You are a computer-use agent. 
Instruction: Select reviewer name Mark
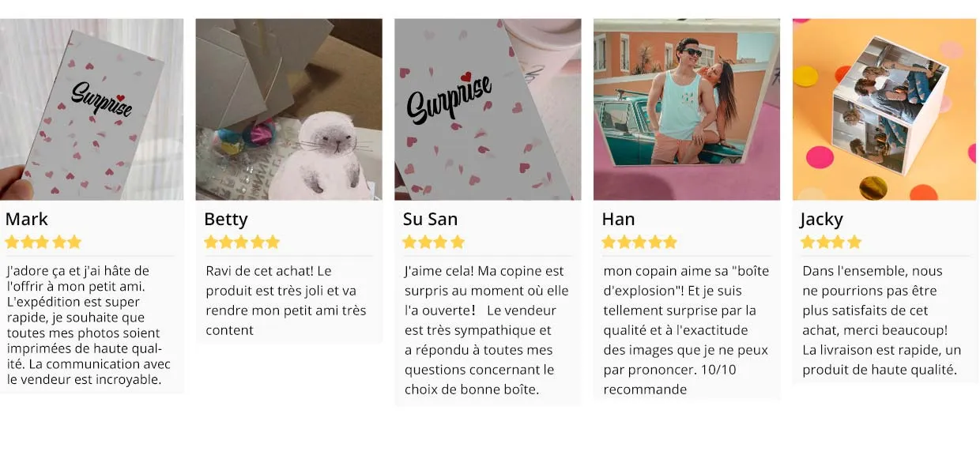tap(27, 219)
